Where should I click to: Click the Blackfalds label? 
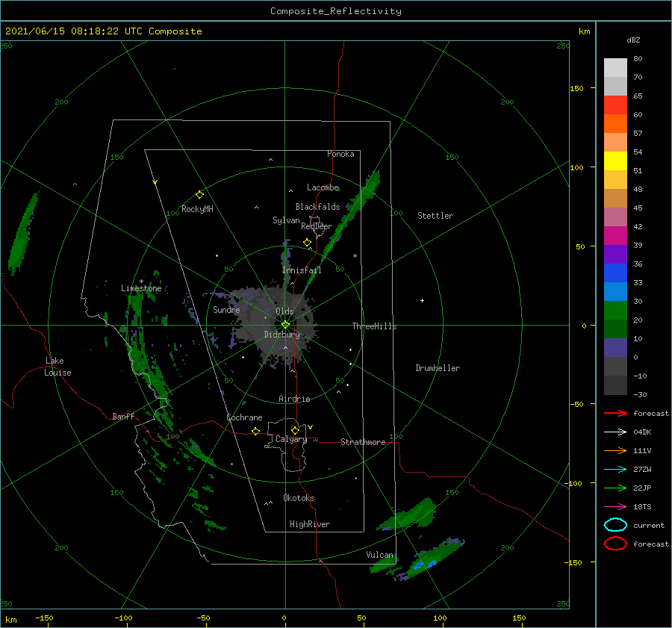317,207
